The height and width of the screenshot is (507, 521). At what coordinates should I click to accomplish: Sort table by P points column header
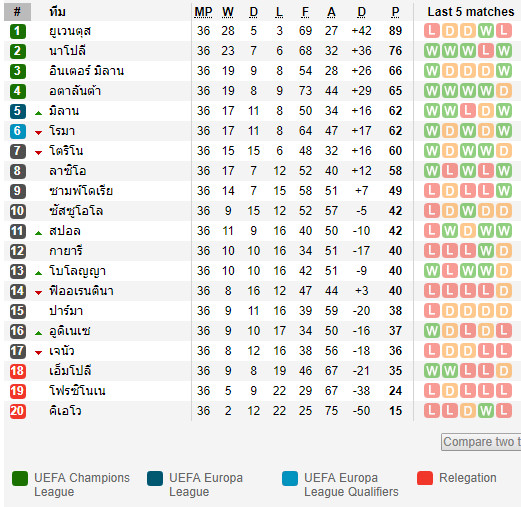395,12
